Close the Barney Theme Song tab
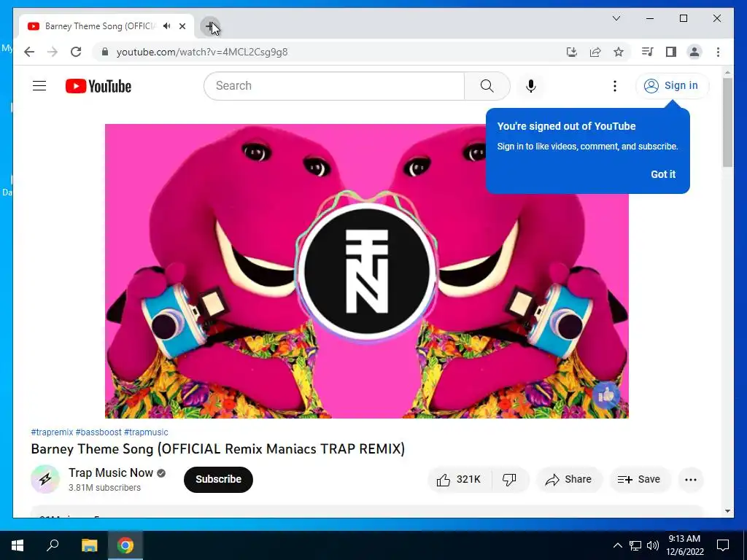Screen dimensions: 747x560 (182, 26)
